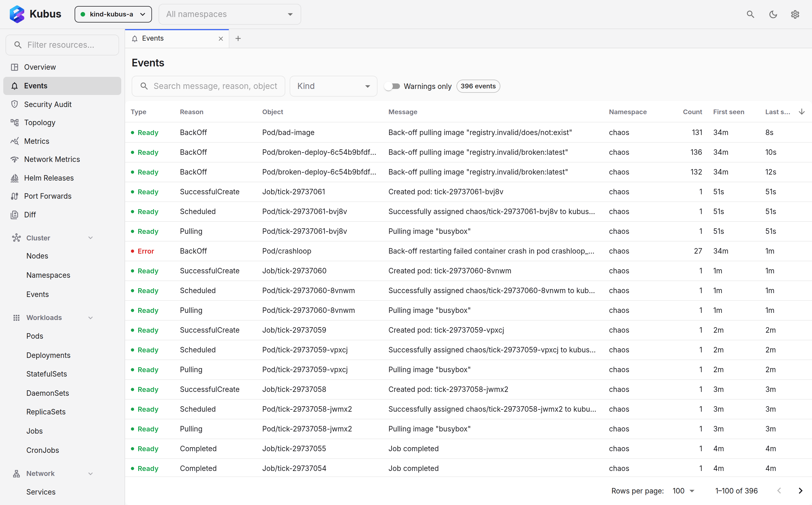Click Job/tick-29737055 Completed row
This screenshot has width=812, height=505.
[x=468, y=448]
